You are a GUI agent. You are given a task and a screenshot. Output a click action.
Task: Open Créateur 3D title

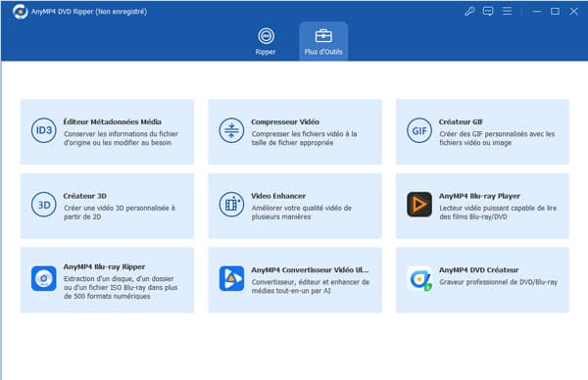pos(84,196)
